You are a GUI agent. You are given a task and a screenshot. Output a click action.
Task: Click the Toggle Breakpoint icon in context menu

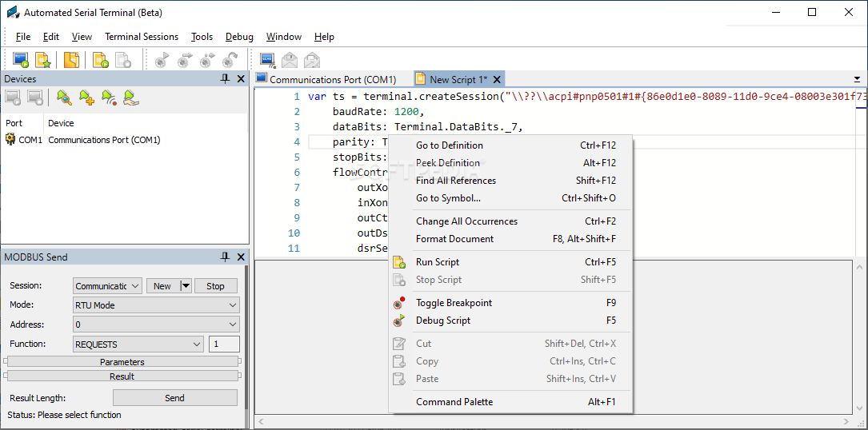399,303
